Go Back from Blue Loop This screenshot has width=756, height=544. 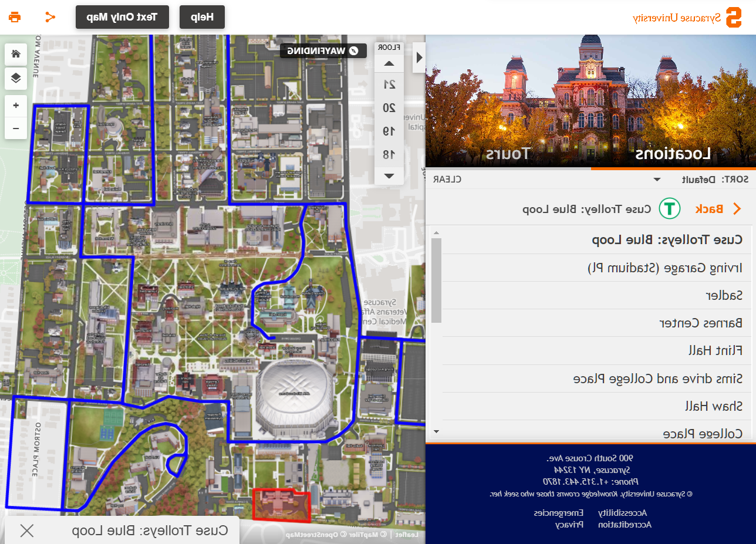pos(719,209)
